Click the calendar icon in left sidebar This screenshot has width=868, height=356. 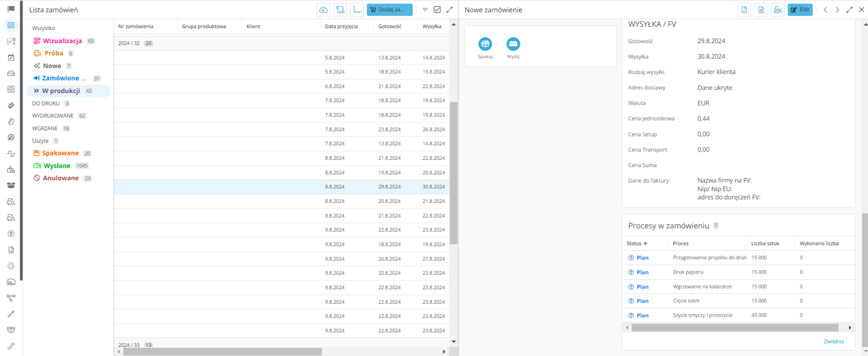tap(11, 58)
